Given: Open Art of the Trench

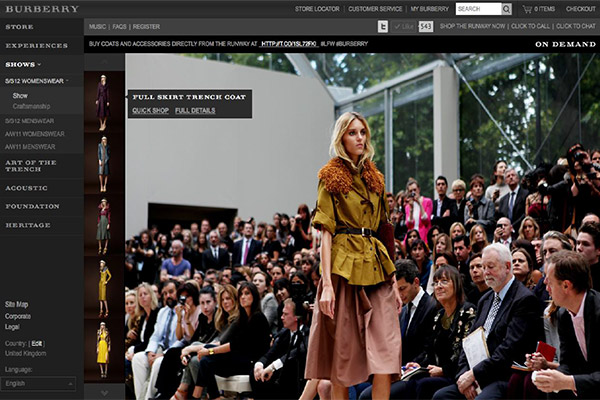Looking at the screenshot, I should tap(31, 166).
